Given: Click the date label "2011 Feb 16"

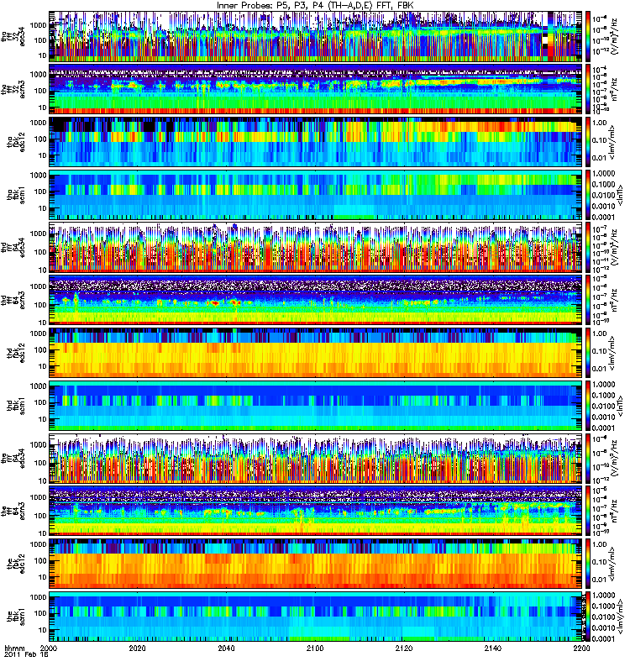Looking at the screenshot, I should [x=26, y=655].
